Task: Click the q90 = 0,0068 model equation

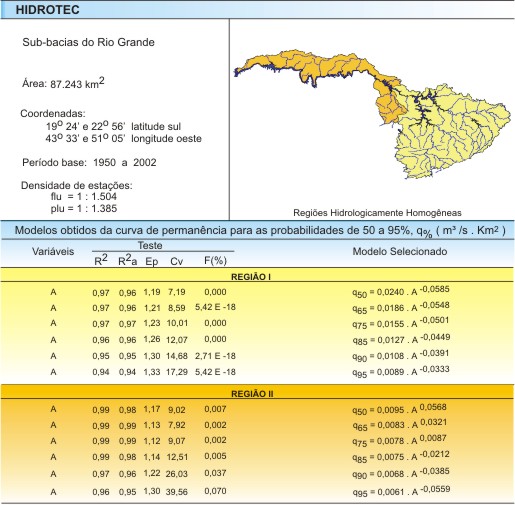Action: (x=401, y=473)
